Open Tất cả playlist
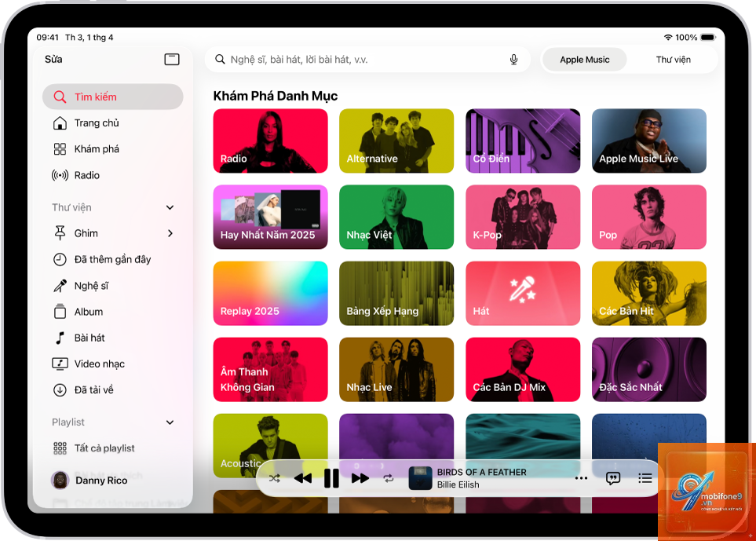The width and height of the screenshot is (756, 541). 112,448
